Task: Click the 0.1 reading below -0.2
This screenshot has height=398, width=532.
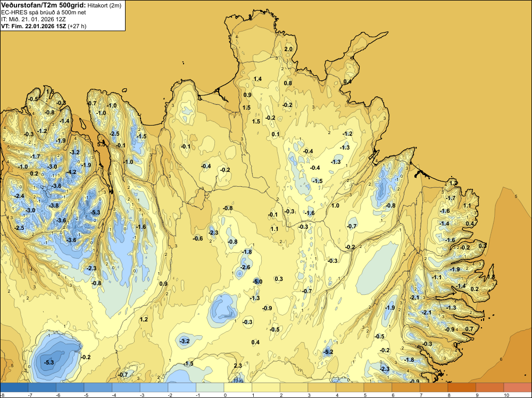Action: click(x=276, y=134)
